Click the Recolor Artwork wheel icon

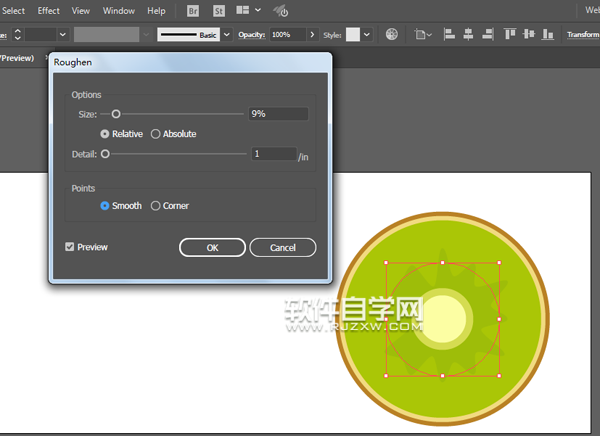click(391, 34)
